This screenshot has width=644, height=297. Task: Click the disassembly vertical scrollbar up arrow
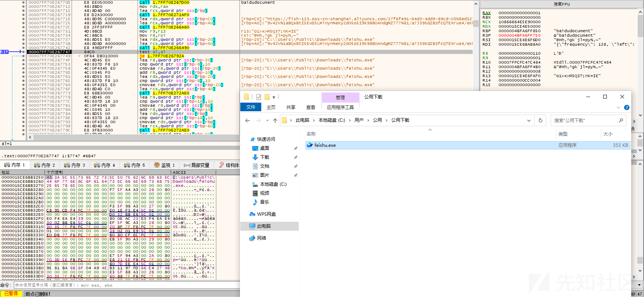tap(476, 4)
